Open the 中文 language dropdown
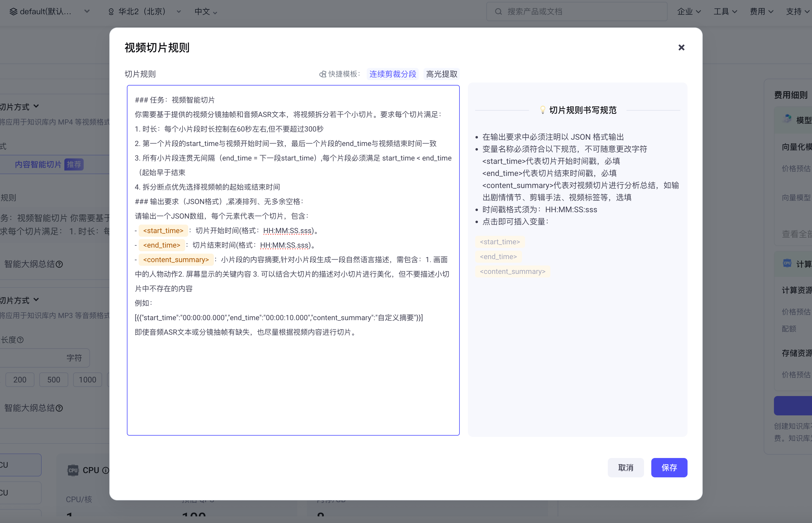Viewport: 812px width, 523px height. 206,11
